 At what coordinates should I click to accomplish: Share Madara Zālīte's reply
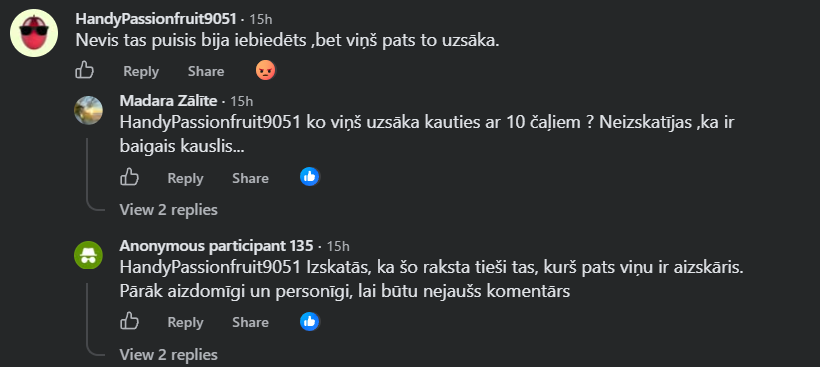pyautogui.click(x=250, y=178)
